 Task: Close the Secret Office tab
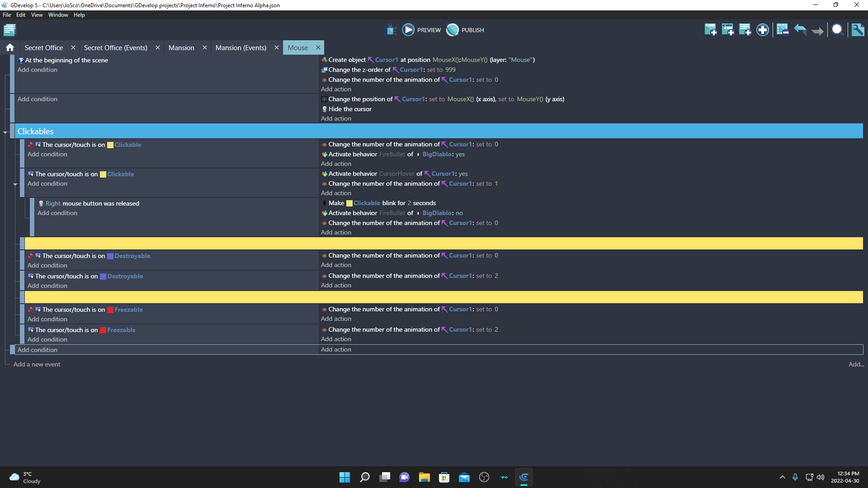(x=73, y=47)
